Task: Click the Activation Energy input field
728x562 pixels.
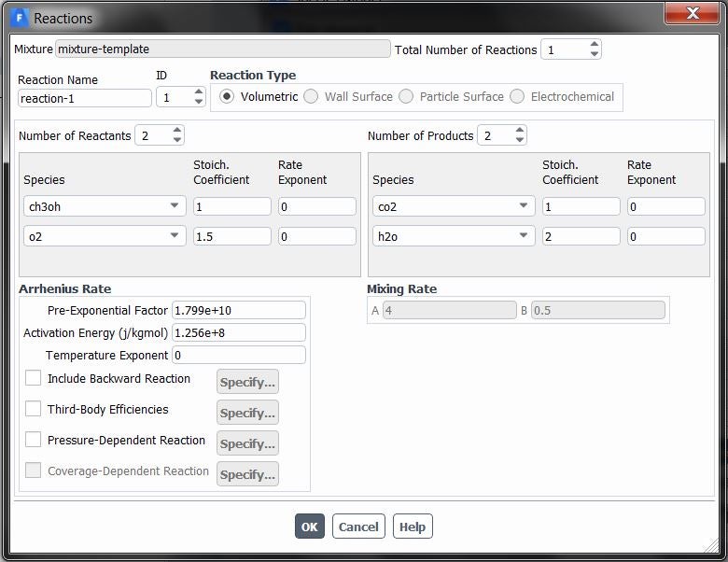Action: coord(238,332)
